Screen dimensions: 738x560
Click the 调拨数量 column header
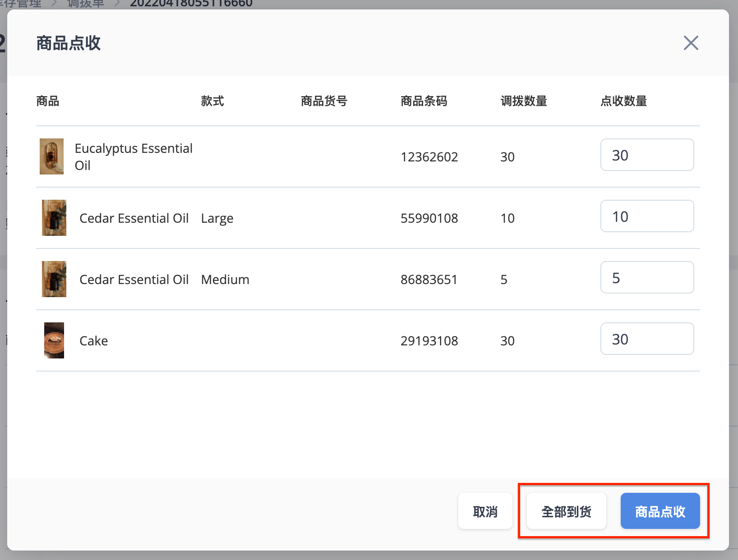tap(524, 101)
